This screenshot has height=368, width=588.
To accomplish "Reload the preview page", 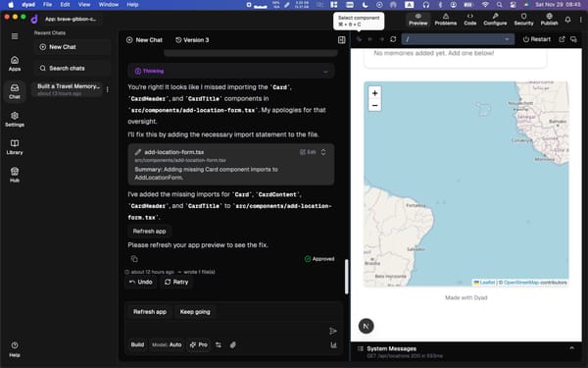I will pos(393,39).
